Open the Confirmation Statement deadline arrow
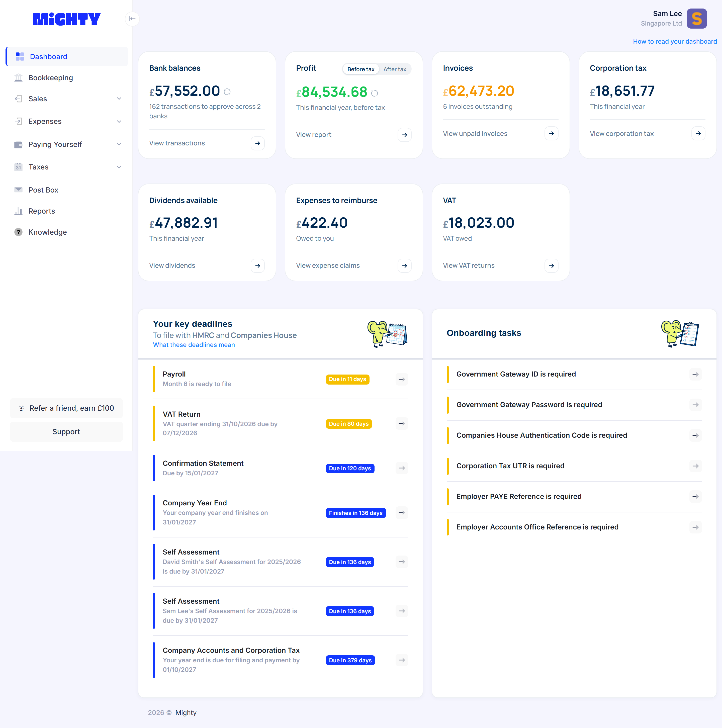The width and height of the screenshot is (722, 728). pyautogui.click(x=402, y=468)
